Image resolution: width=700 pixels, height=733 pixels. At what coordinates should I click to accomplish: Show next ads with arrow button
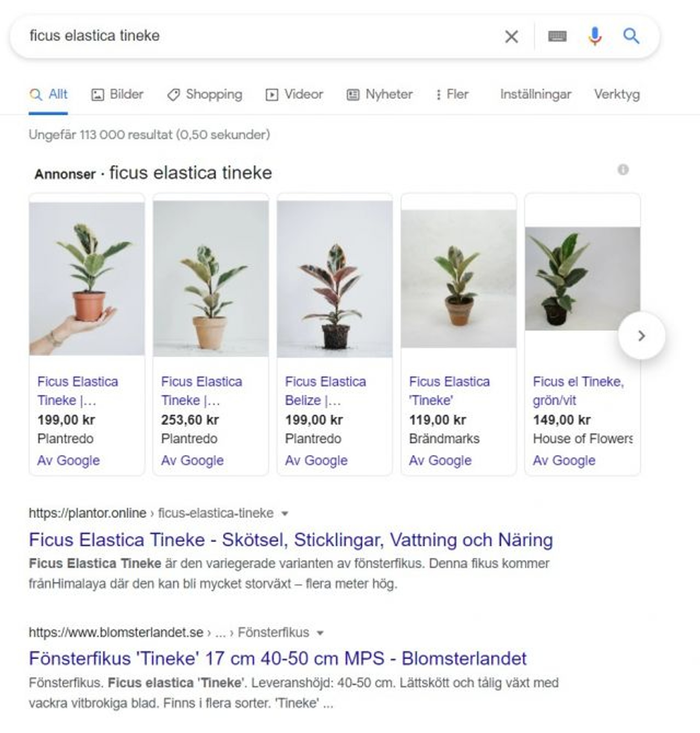[641, 336]
